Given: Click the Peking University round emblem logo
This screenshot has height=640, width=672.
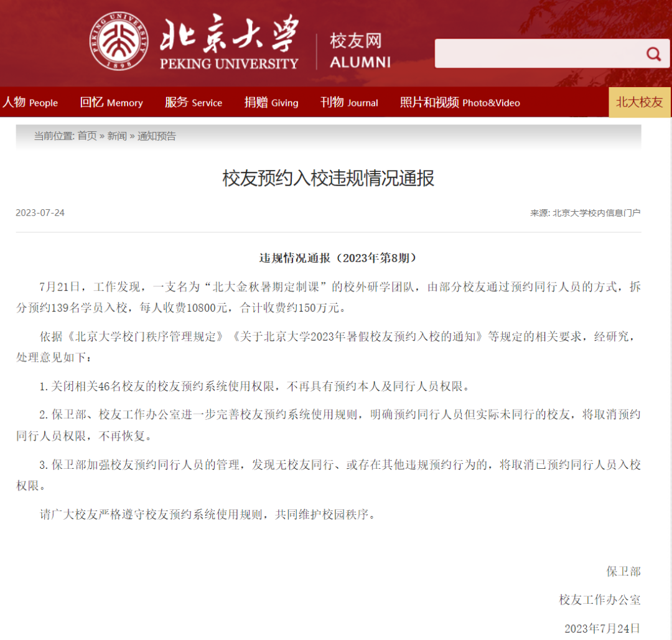Looking at the screenshot, I should 118,41.
